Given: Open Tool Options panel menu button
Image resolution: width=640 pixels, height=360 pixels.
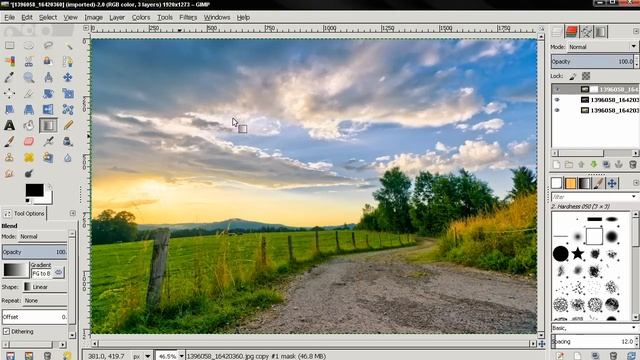Looking at the screenshot, I should point(73,213).
